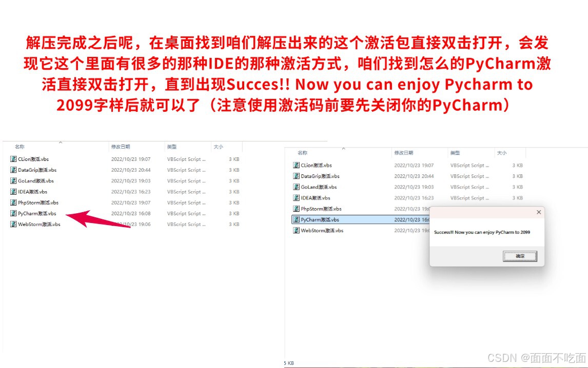The image size is (588, 368).
Task: Select file name CLion激活.vbs in right window
Action: 316,165
